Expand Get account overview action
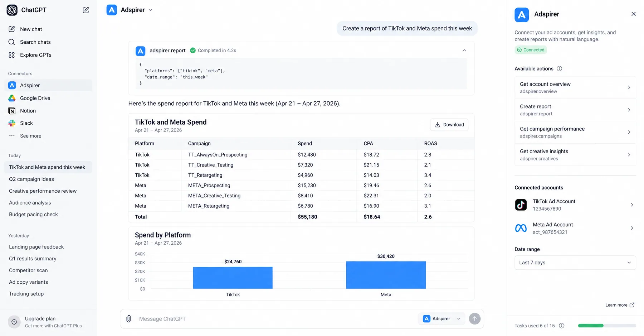 point(575,87)
